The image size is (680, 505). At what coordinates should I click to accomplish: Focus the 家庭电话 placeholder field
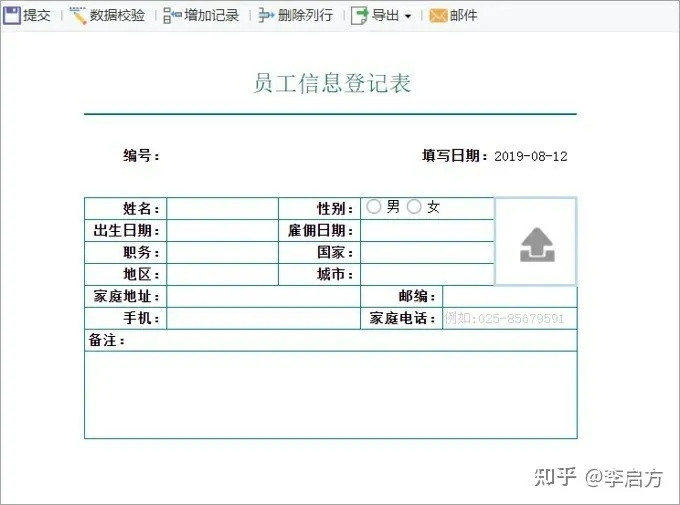[510, 318]
